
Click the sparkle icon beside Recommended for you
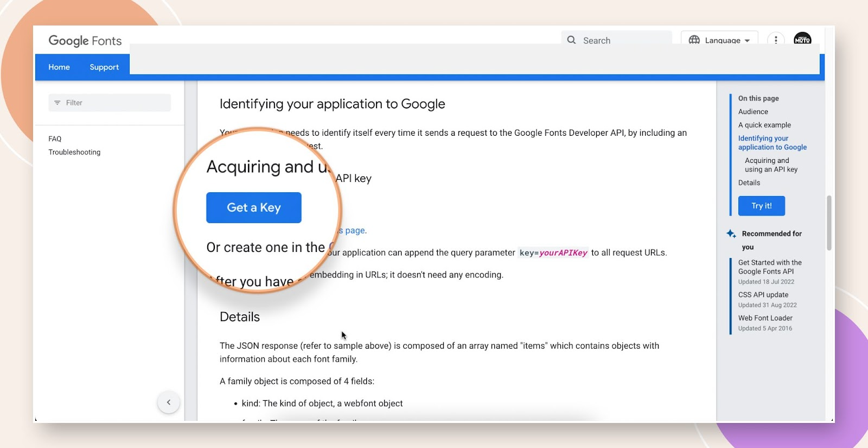point(731,234)
